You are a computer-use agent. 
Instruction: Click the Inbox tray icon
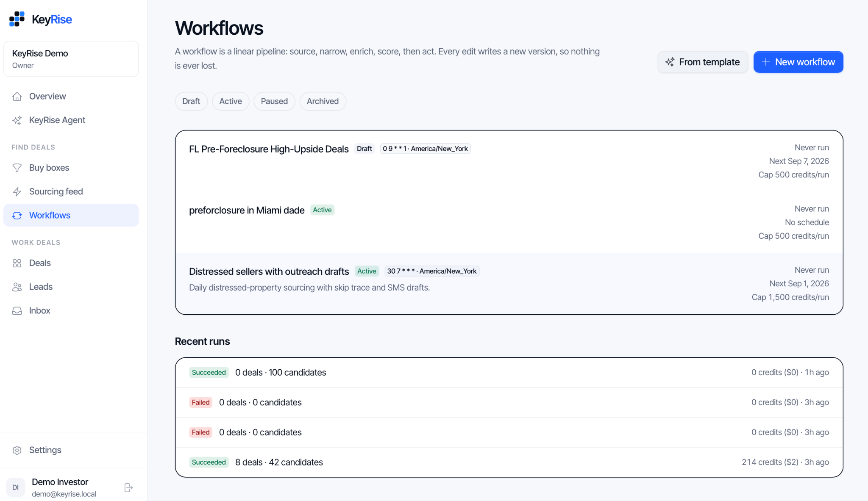(x=17, y=311)
